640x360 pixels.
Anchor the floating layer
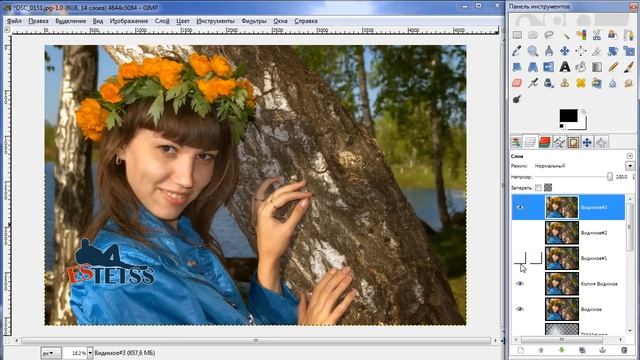(x=602, y=350)
